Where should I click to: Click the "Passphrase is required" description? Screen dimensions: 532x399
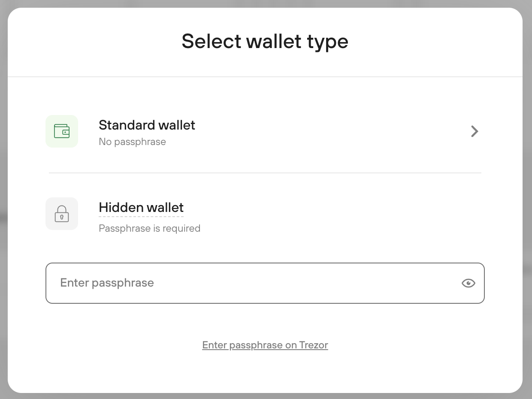pos(149,228)
